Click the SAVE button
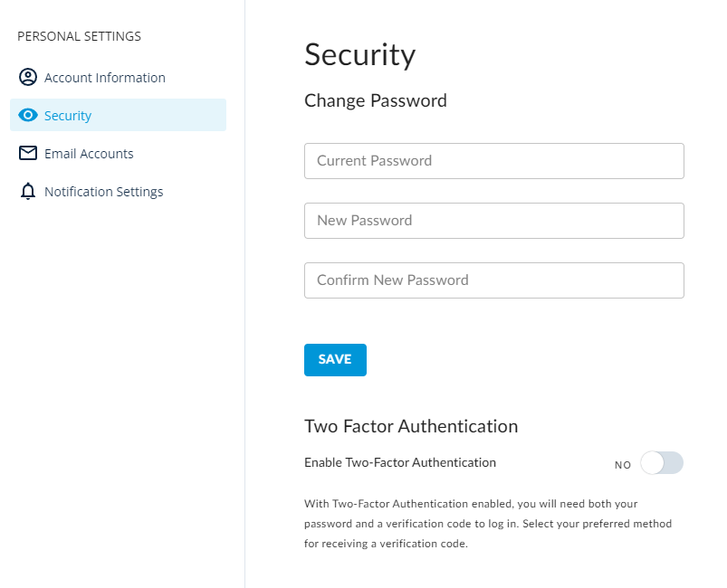 [335, 359]
